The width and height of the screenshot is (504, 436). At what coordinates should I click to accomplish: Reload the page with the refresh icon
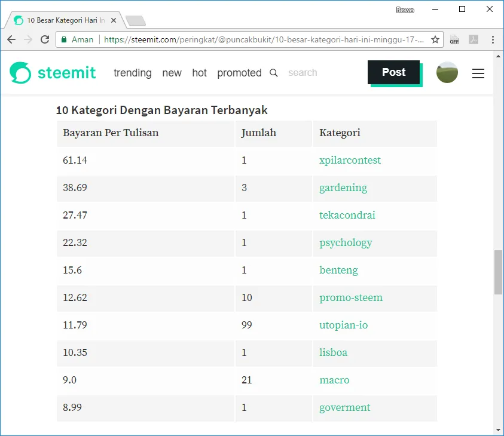click(45, 39)
